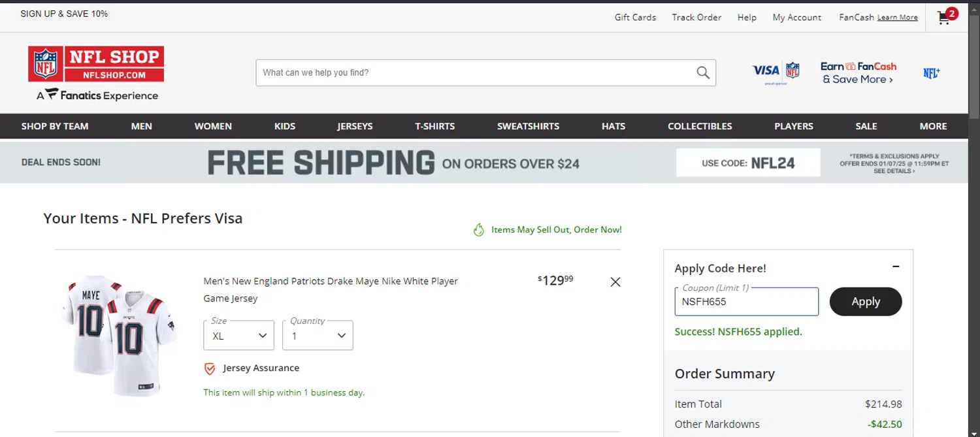The image size is (980, 437).
Task: Open Shop By Team menu
Action: point(55,126)
